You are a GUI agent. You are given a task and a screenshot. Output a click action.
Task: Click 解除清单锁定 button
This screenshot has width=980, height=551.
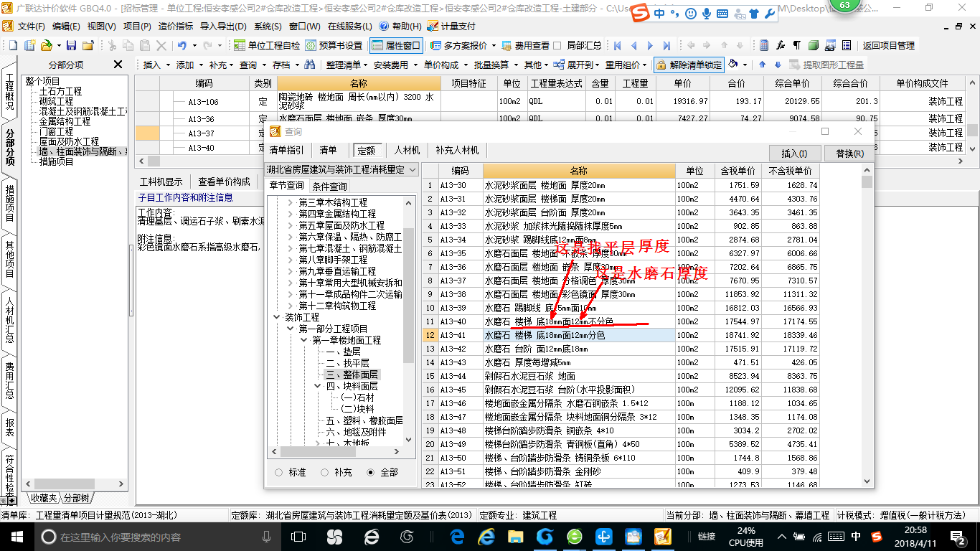pos(688,65)
